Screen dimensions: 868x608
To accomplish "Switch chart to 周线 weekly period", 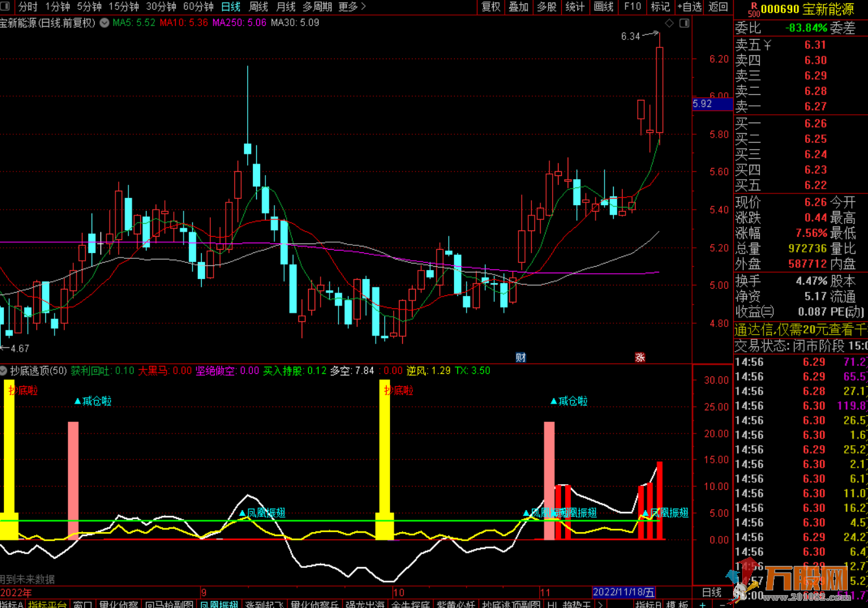I will [x=258, y=6].
